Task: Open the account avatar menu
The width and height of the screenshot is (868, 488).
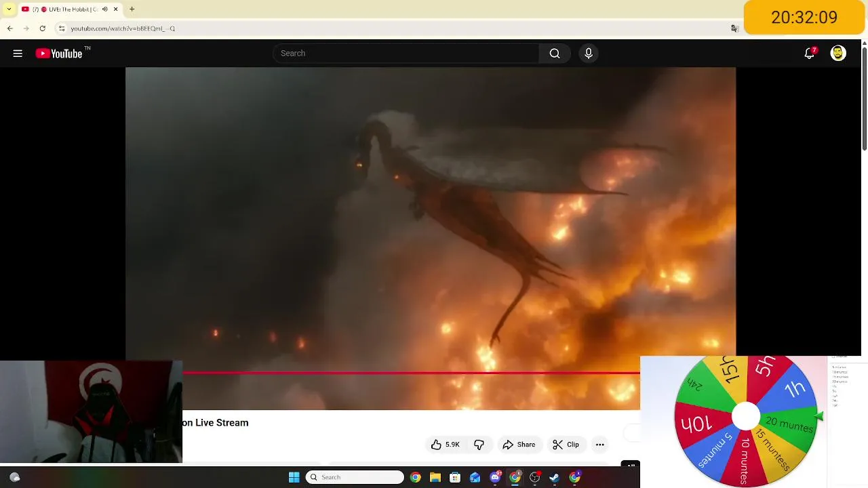Action: tap(838, 54)
